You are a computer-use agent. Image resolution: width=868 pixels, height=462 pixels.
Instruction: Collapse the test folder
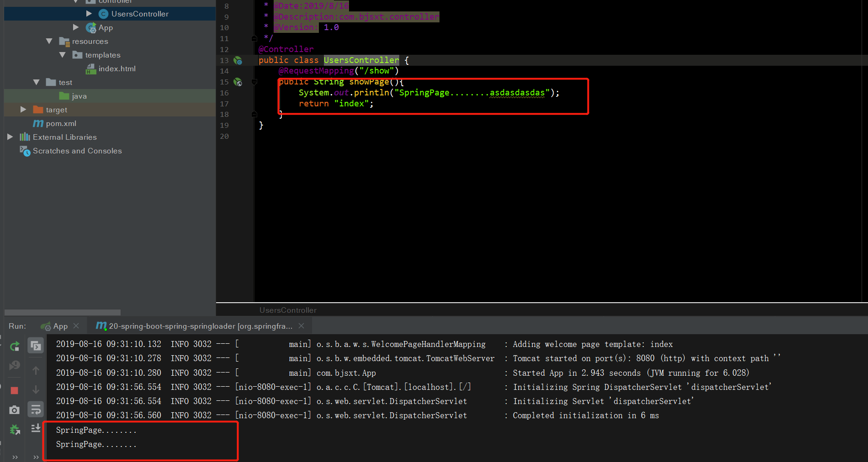pos(37,82)
